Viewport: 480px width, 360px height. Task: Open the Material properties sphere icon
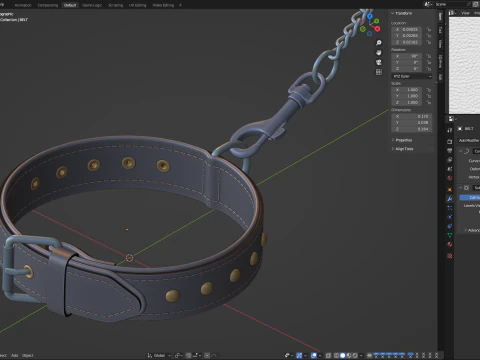click(450, 244)
